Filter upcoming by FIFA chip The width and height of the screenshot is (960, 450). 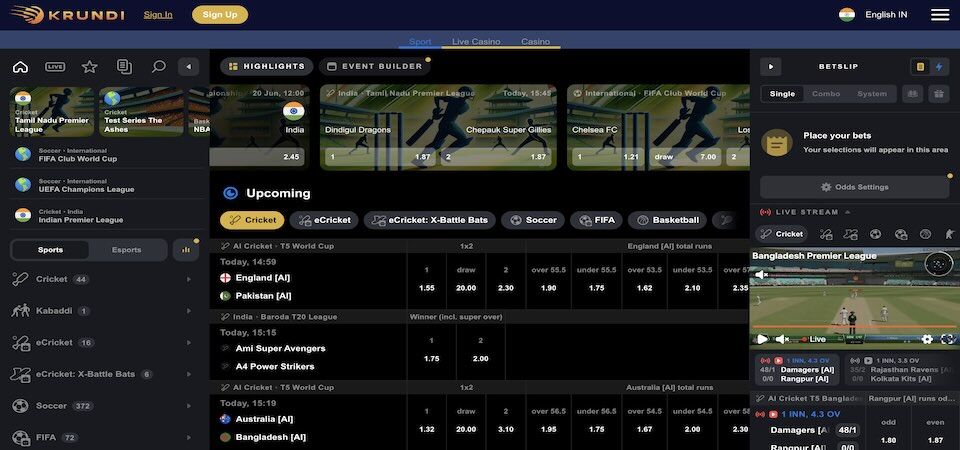596,220
